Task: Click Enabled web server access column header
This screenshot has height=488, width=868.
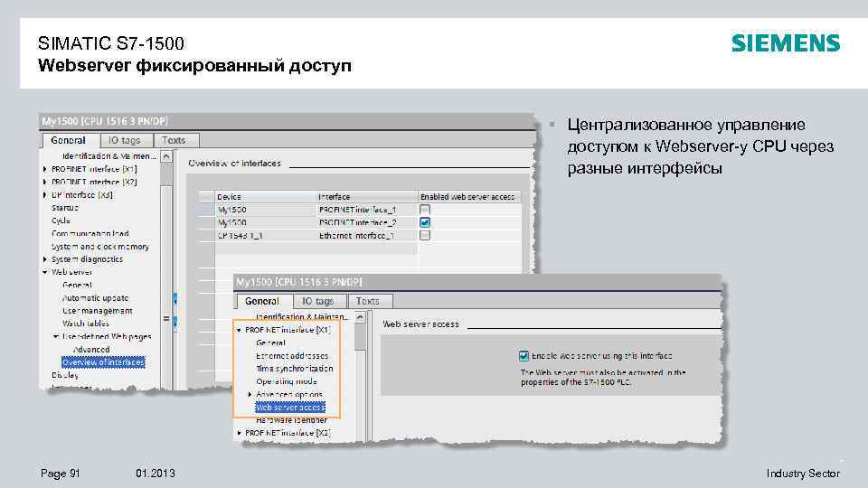Action: click(x=469, y=197)
